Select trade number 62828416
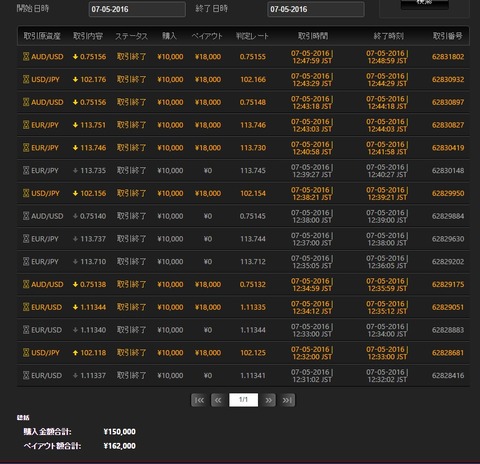480x464 pixels. (448, 376)
